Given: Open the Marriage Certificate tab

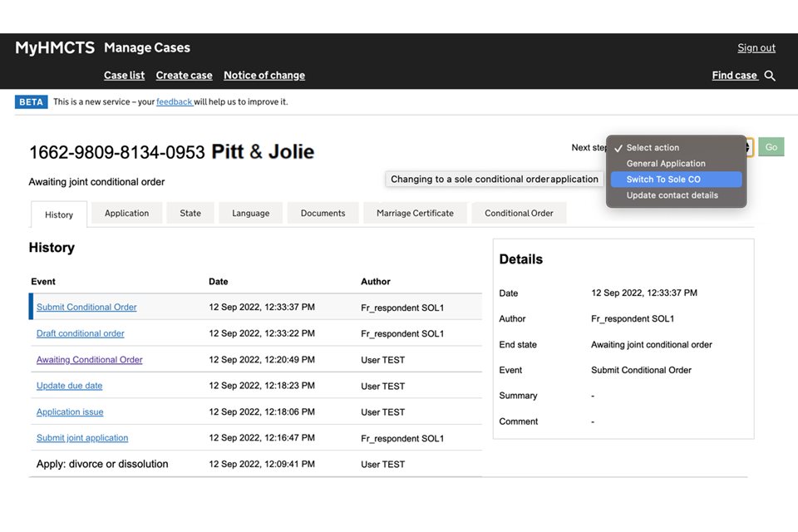Looking at the screenshot, I should click(415, 214).
